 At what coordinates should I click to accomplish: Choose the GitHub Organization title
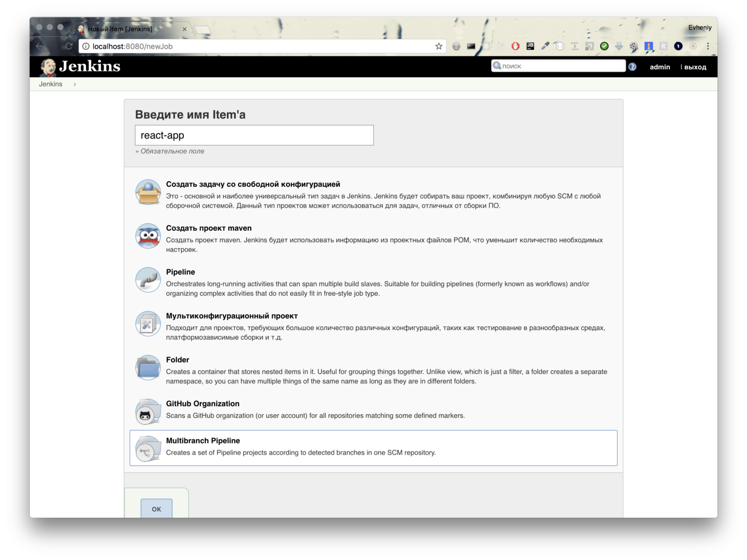tap(203, 404)
